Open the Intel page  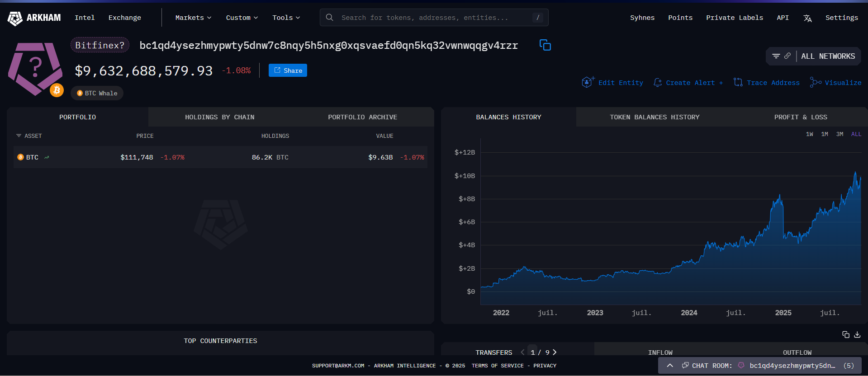click(85, 18)
